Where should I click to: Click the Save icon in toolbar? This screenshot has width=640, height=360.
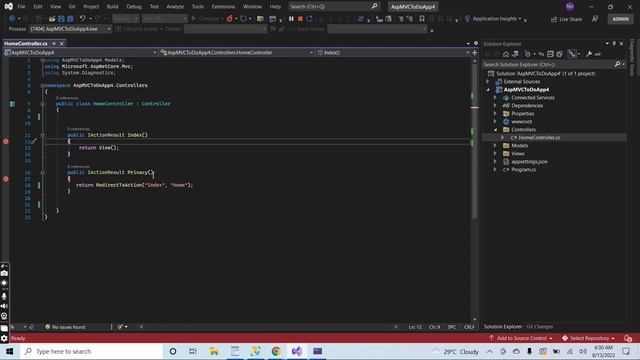[61, 19]
